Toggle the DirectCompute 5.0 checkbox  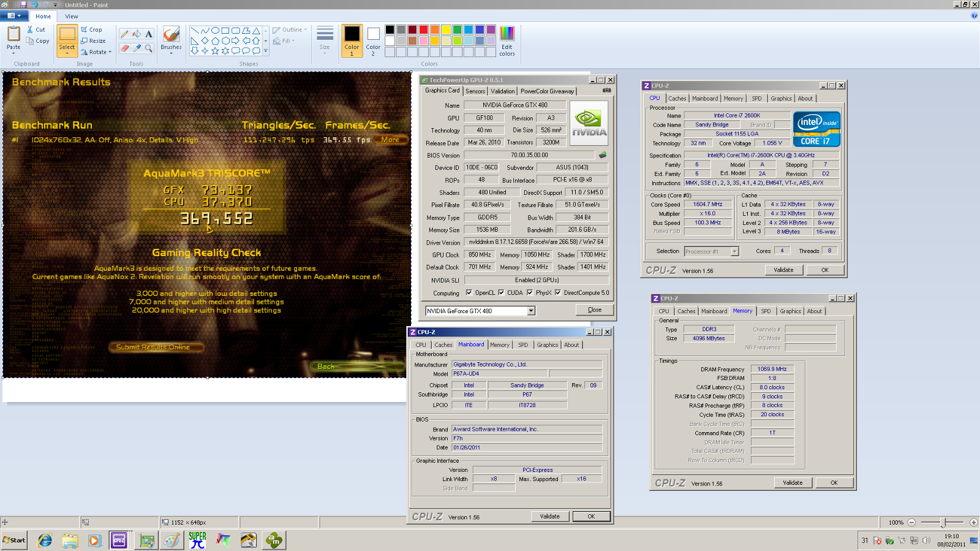click(x=558, y=292)
